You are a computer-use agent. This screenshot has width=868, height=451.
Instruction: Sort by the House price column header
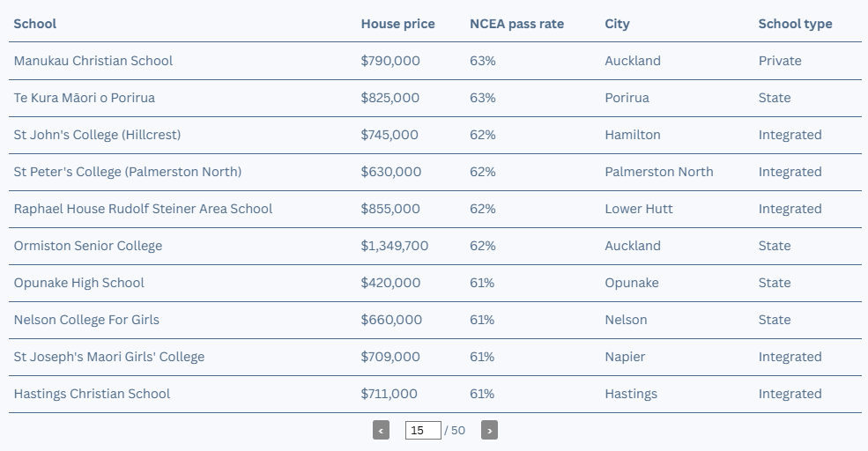(397, 24)
